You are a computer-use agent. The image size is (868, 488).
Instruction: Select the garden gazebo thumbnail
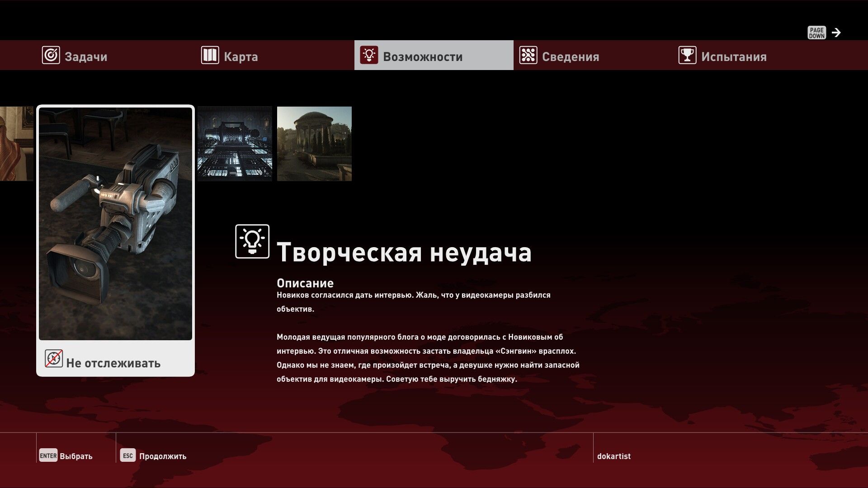click(x=314, y=144)
